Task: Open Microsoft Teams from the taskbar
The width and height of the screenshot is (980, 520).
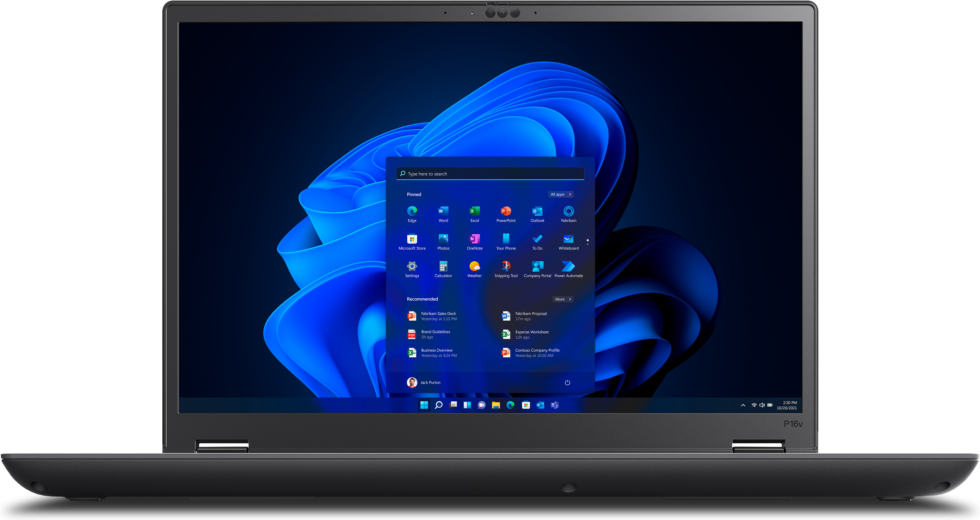Action: [555, 405]
